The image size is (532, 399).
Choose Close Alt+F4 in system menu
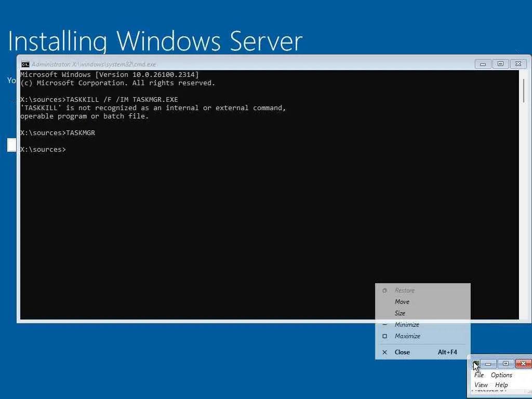click(x=422, y=352)
